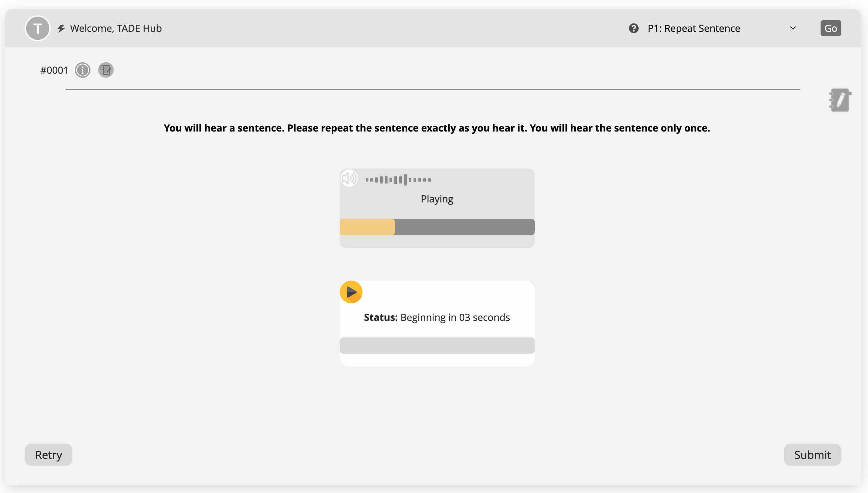Click the volume level bars indicator
868x493 pixels.
pos(398,180)
